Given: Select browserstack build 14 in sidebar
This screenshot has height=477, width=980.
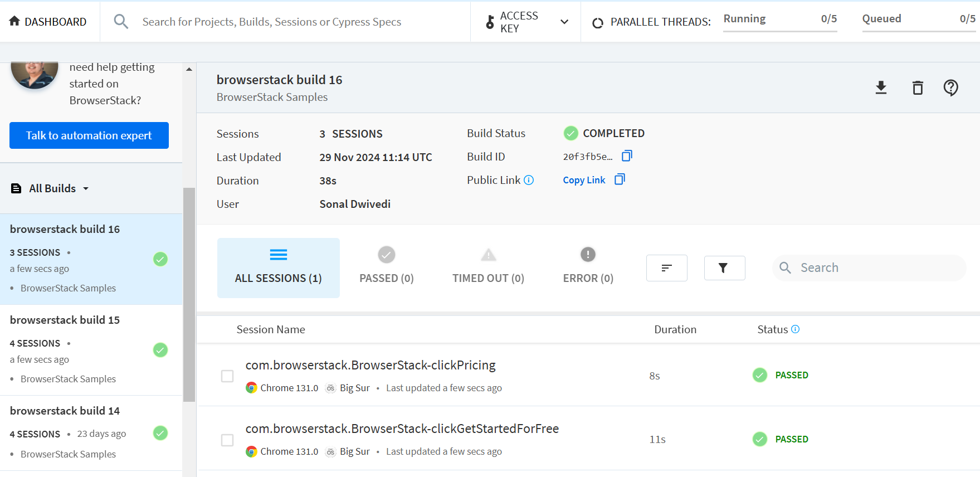Looking at the screenshot, I should tap(91, 433).
